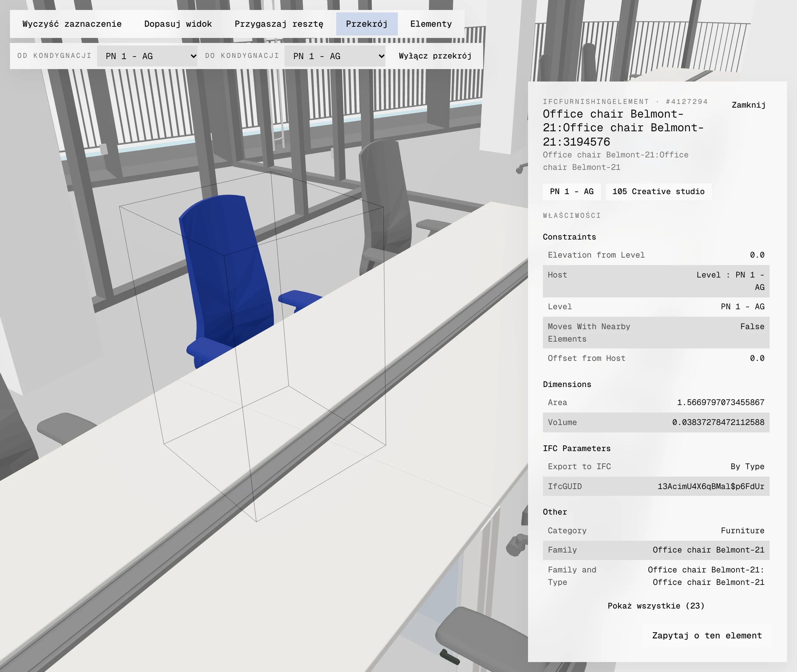The height and width of the screenshot is (672, 797).
Task: Click Wyczyść zaznaczenie to clear selection
Action: tap(72, 24)
